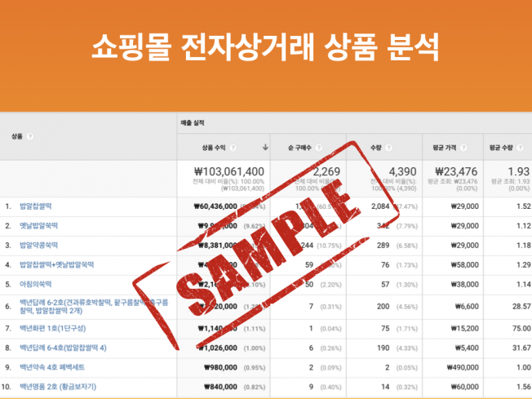
Task: Select the average quantity 75.00
Action: [521, 329]
